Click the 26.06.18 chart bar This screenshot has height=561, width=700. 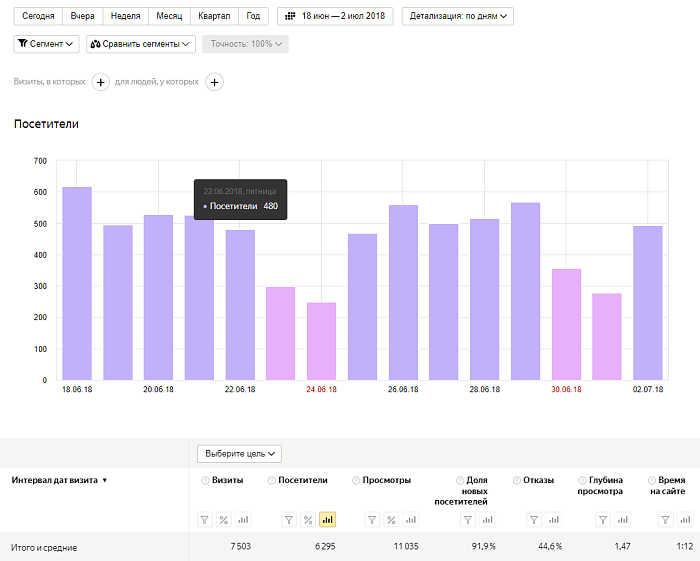tap(403, 292)
